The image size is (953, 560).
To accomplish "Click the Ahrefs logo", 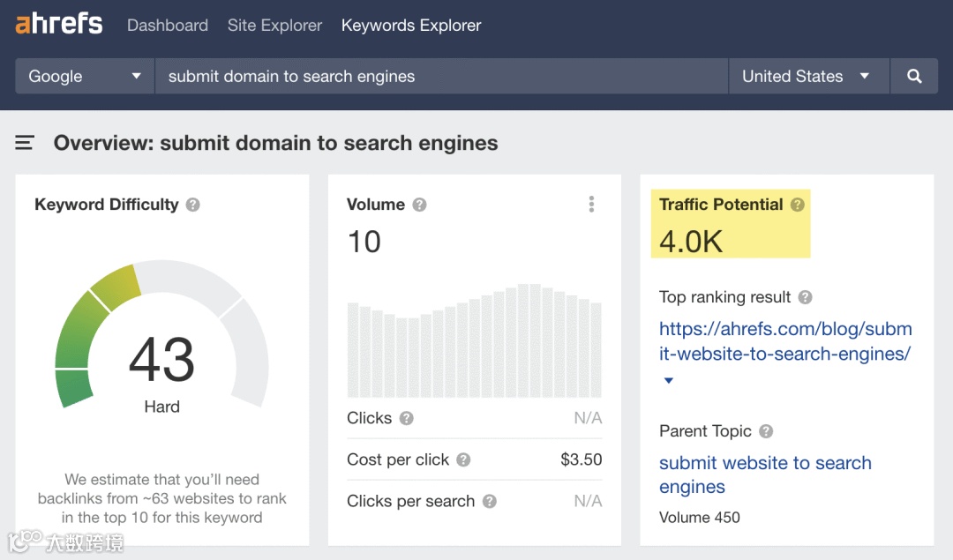I will click(59, 25).
